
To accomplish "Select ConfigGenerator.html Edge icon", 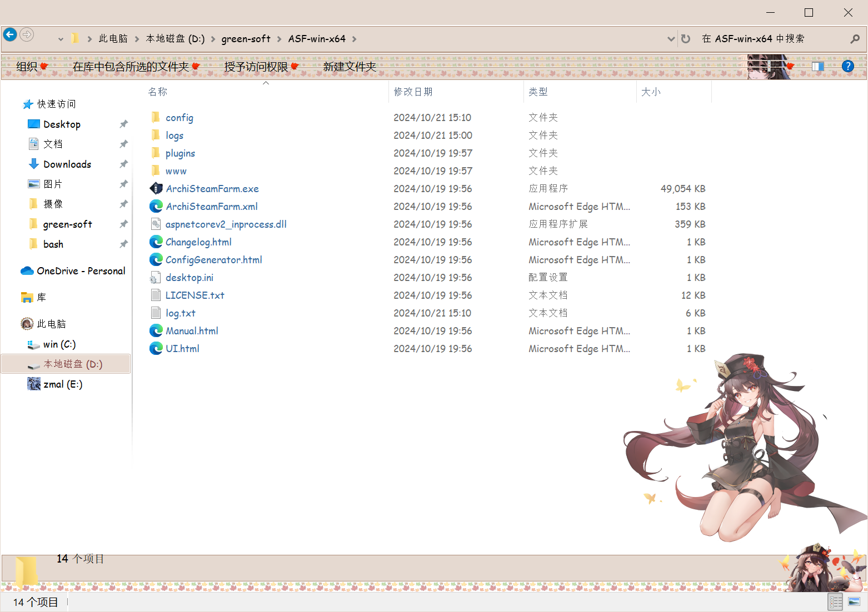I will coord(156,259).
